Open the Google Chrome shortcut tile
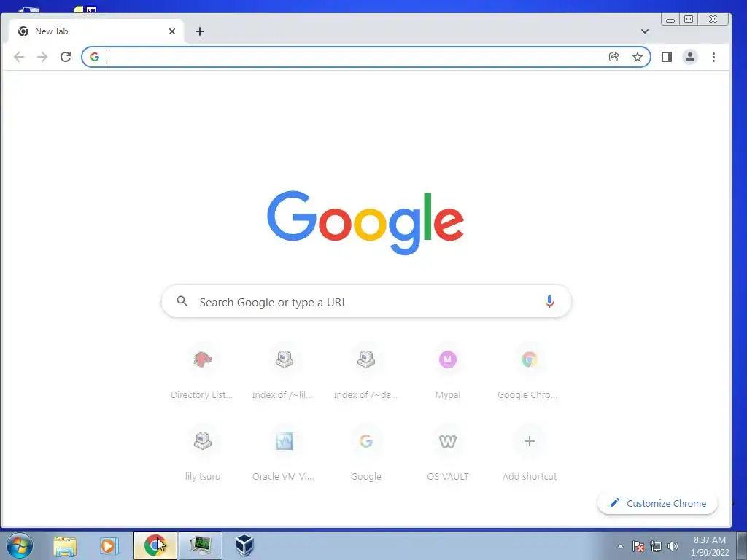This screenshot has width=747, height=560. pyautogui.click(x=530, y=373)
